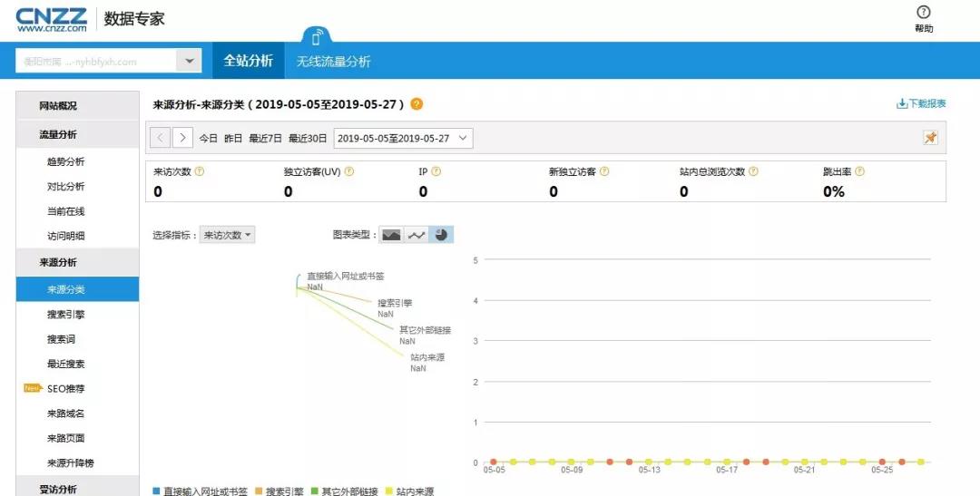Click the previous date range arrow
This screenshot has width=980, height=496.
[160, 138]
